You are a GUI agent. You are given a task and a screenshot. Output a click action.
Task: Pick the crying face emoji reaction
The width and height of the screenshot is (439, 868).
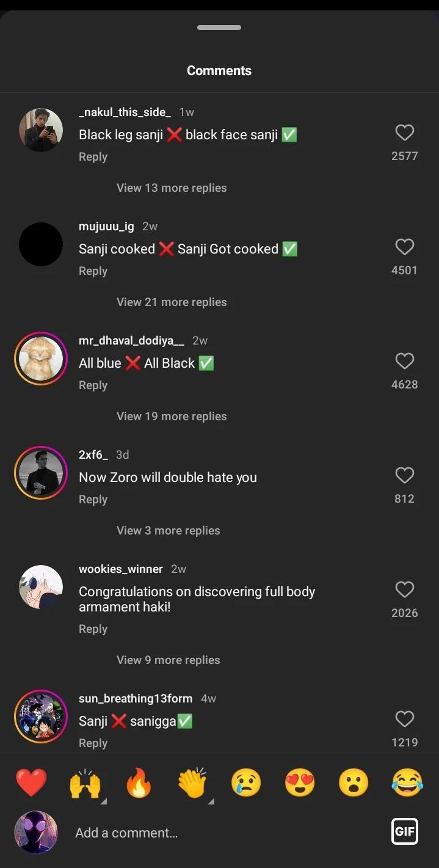(x=246, y=782)
